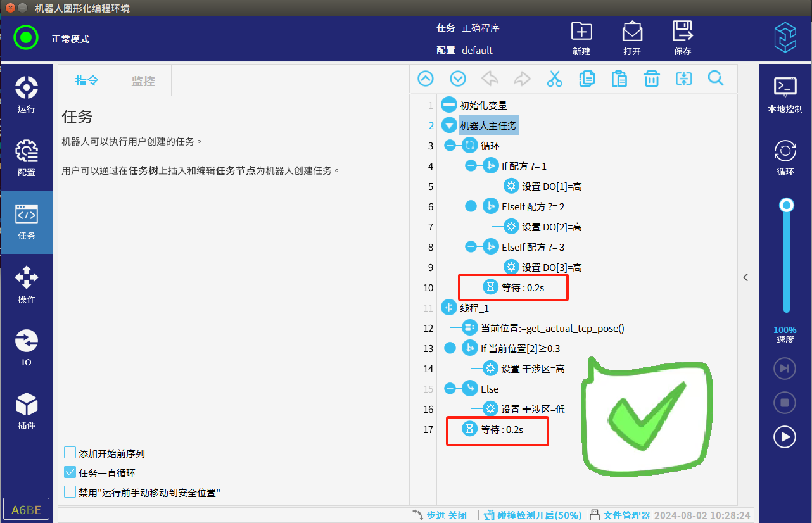This screenshot has height=523, width=812.
Task: Move node up with up-arrow icon
Action: (426, 79)
